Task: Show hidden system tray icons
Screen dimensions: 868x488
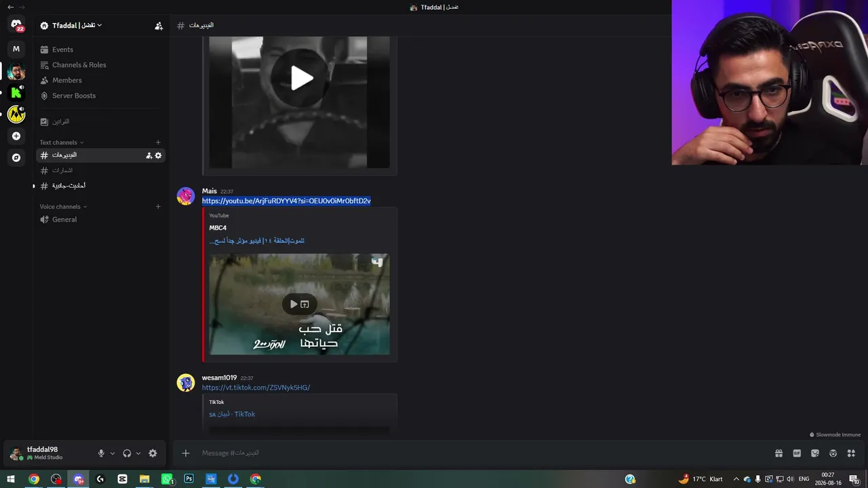Action: [736, 479]
